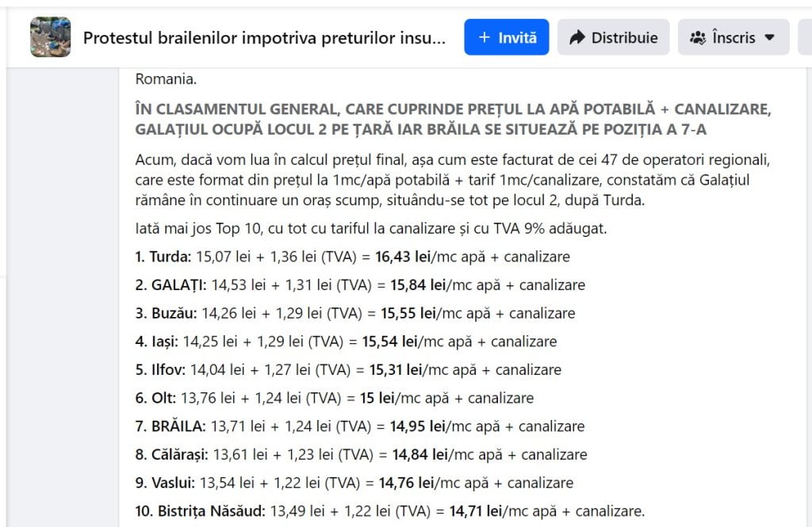Click the Invită button label
Viewport: 812px width, 527px height.
pyautogui.click(x=517, y=38)
